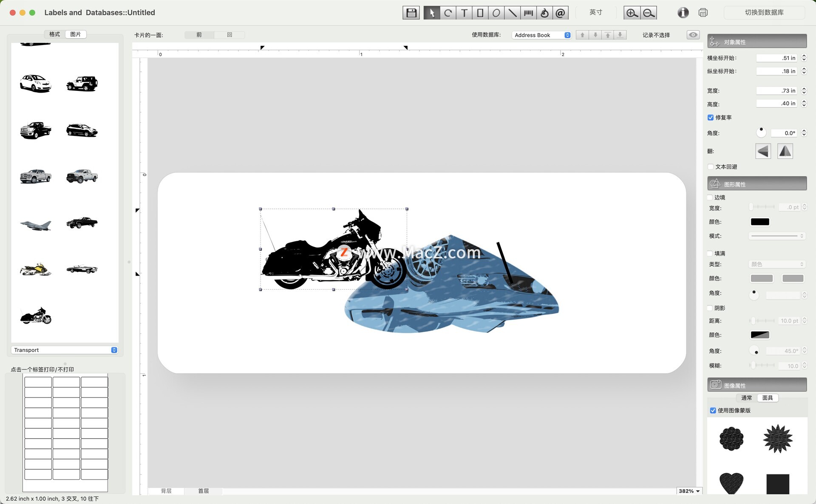Screen dimensions: 816x504
Task: Enable the 阴影 shadow checkbox
Action: point(710,308)
